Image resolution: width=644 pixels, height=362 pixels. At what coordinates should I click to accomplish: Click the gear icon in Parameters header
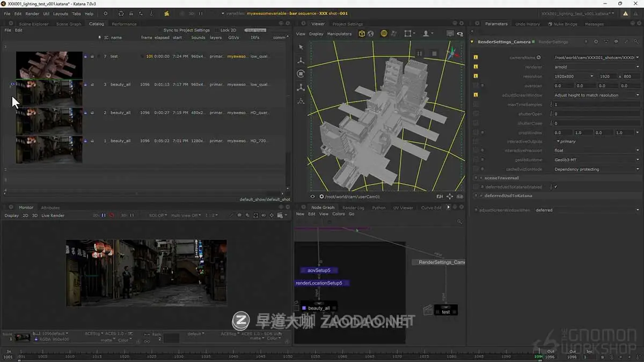point(596,42)
